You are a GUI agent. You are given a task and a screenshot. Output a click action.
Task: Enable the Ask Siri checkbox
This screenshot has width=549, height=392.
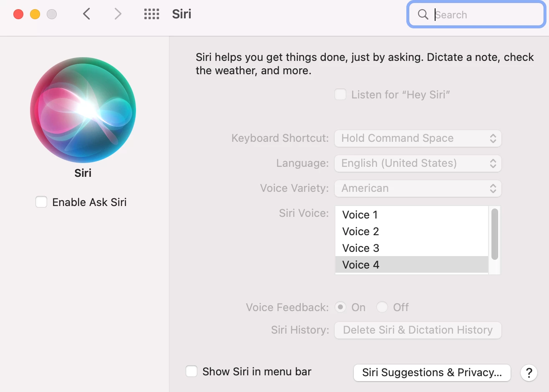click(41, 202)
